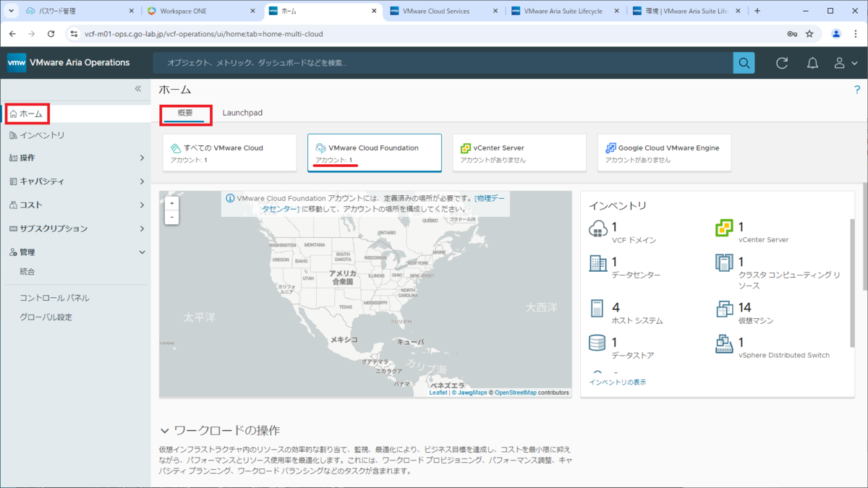The image size is (868, 488).
Task: Click the データストア database icon
Action: point(597,343)
